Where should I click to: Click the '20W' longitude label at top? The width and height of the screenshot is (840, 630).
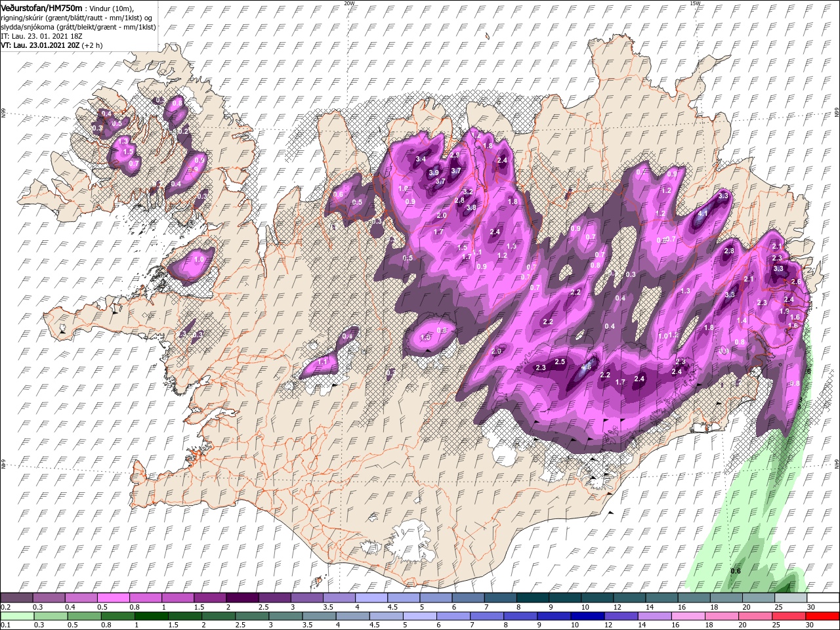(348, 3)
